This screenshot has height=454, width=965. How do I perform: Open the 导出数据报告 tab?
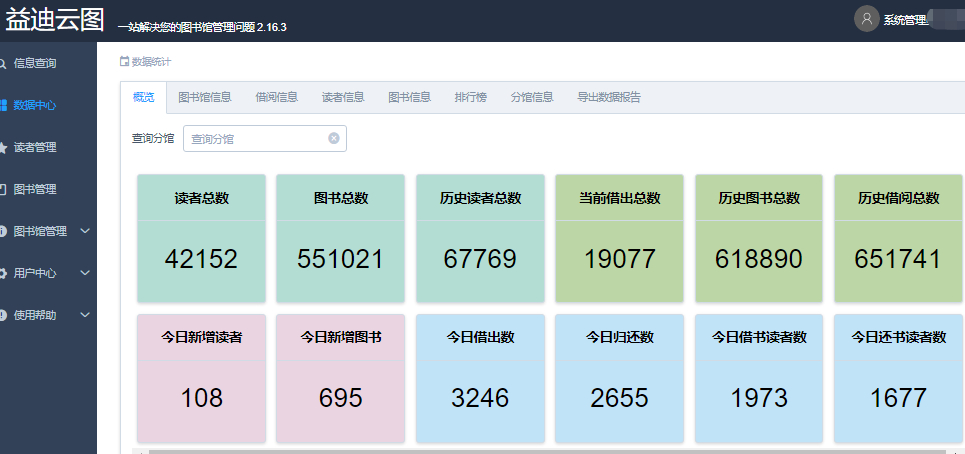tap(608, 97)
